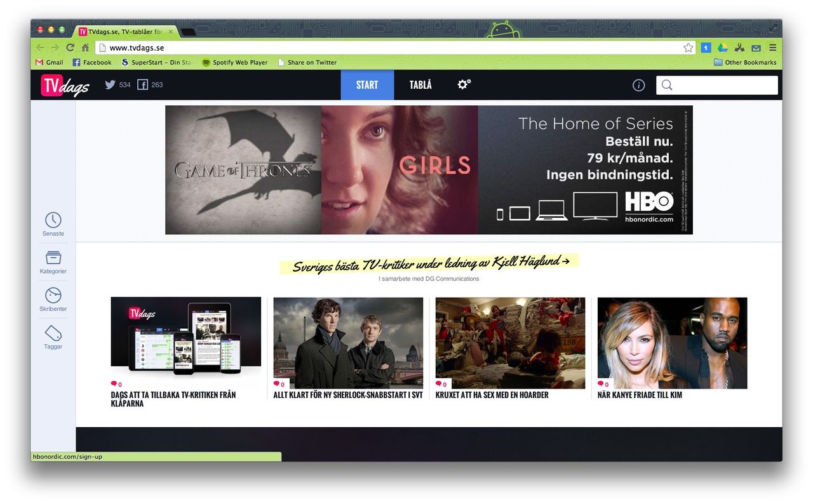Switch to the TABLÅ tab
The height and width of the screenshot is (504, 813).
[x=420, y=85]
